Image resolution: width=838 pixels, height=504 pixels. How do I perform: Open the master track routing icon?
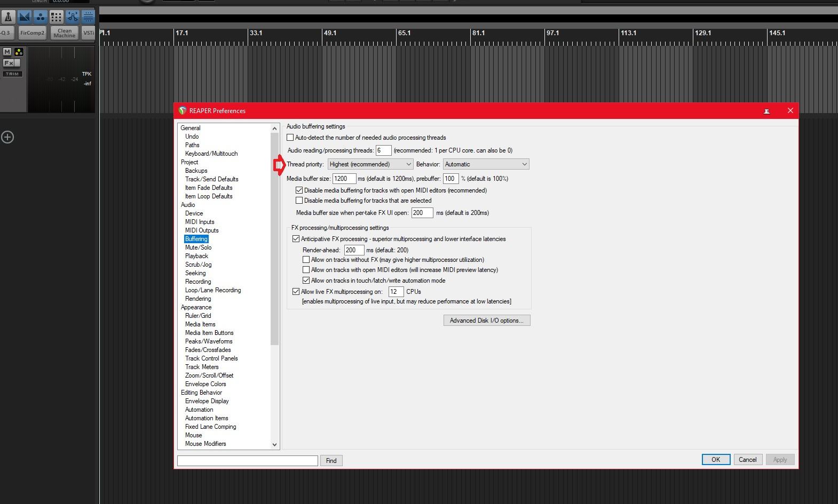point(19,52)
